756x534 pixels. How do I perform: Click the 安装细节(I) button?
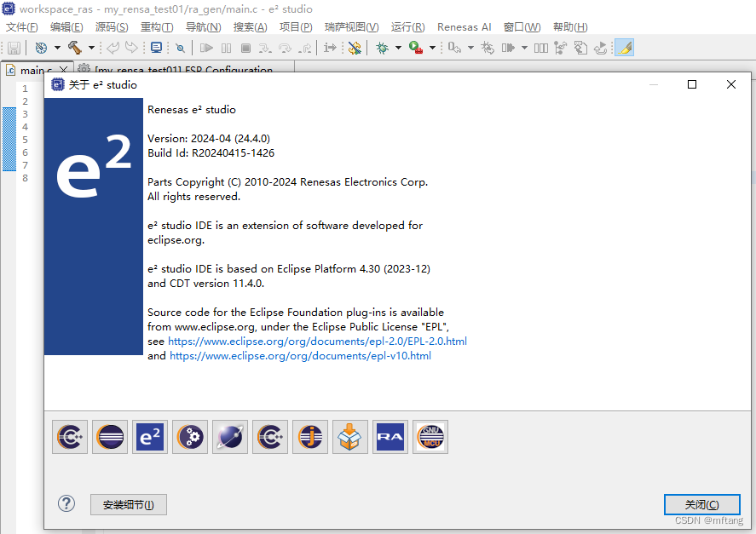pos(128,504)
